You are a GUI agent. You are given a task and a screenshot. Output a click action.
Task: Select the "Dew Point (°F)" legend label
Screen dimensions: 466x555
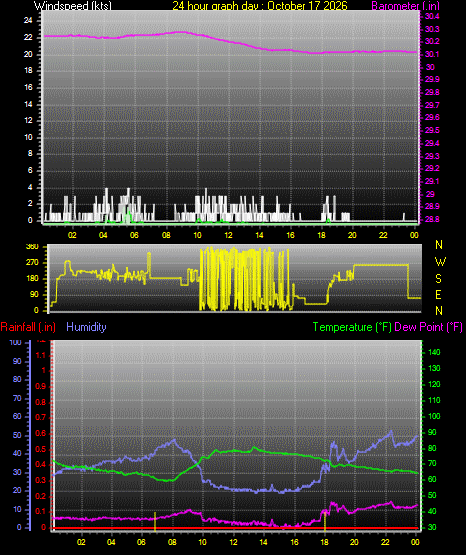pyautogui.click(x=428, y=327)
